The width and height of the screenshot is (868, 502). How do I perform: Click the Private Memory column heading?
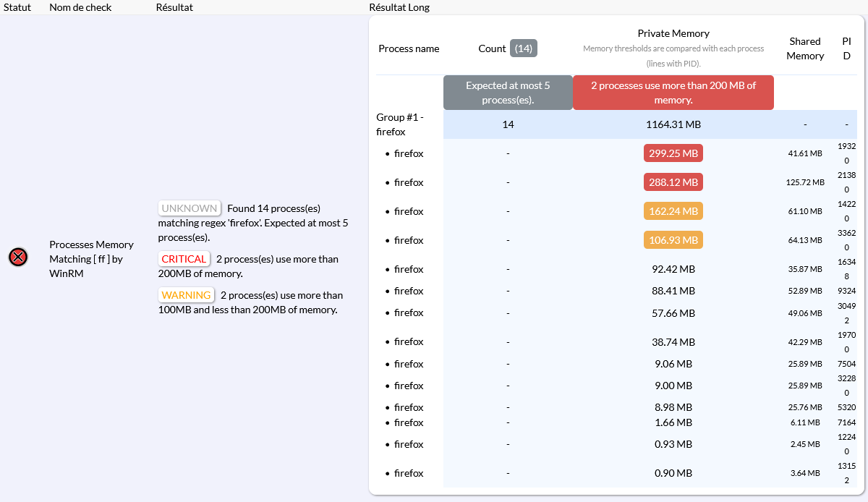coord(673,33)
